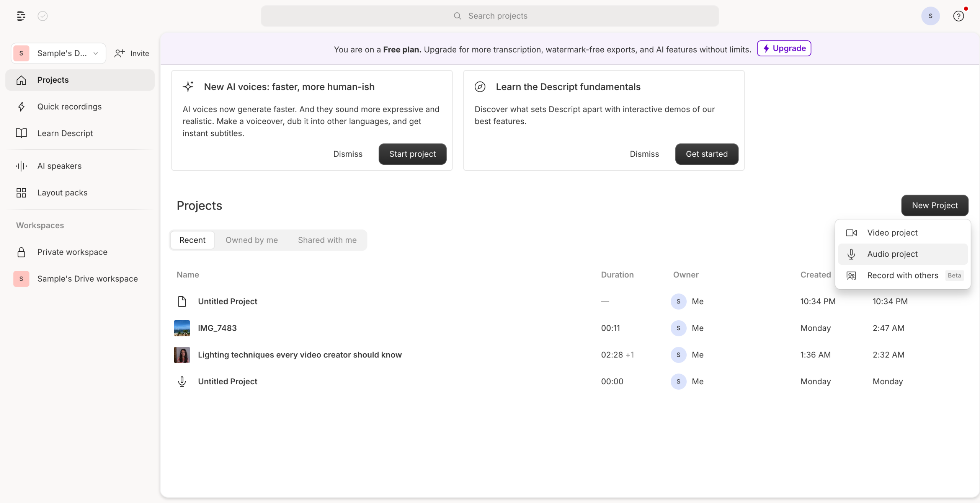980x503 pixels.
Task: Dismiss the Learn Descript fundamentals card
Action: point(644,154)
